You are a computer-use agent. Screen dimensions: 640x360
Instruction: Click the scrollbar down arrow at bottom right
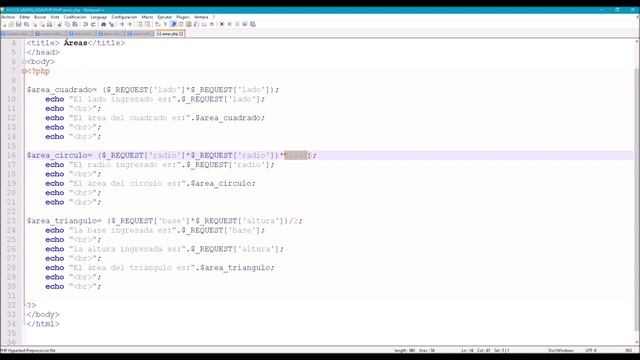[637, 343]
